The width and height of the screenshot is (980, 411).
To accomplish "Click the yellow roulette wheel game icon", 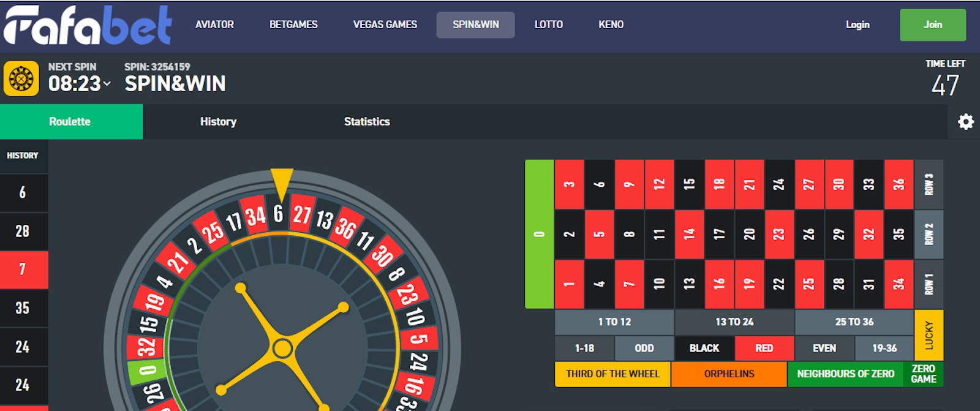I will coord(21,78).
